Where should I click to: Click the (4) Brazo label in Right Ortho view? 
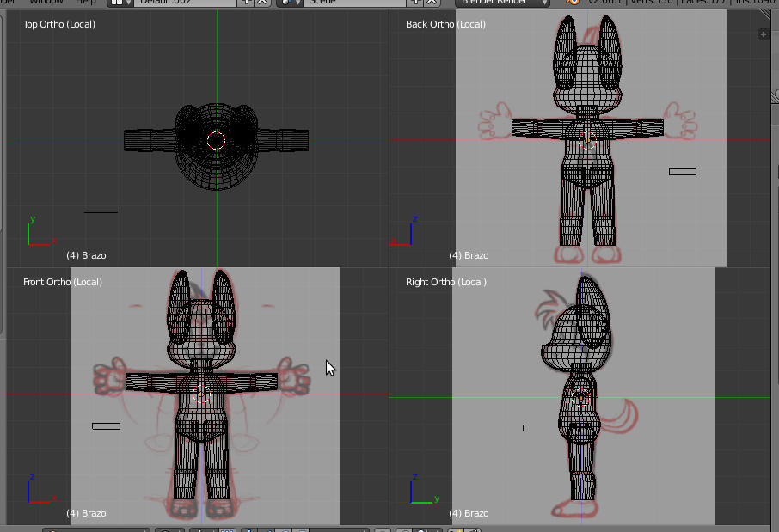tap(469, 513)
